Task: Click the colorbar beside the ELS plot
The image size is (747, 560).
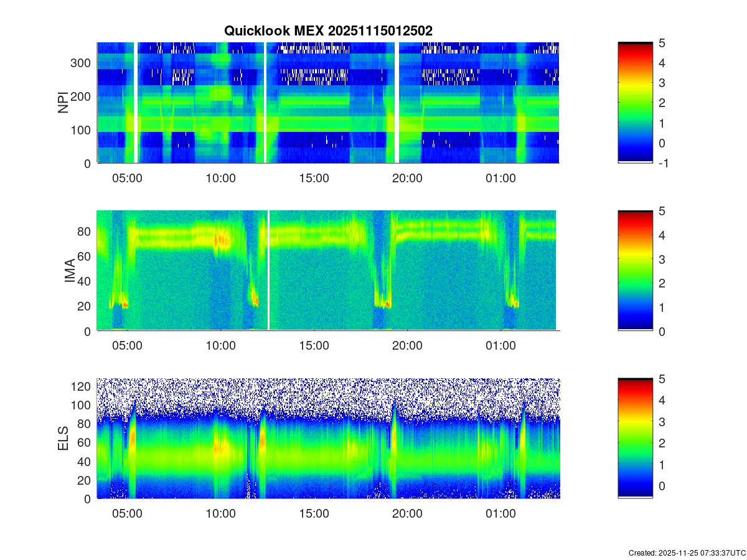Action: point(635,439)
